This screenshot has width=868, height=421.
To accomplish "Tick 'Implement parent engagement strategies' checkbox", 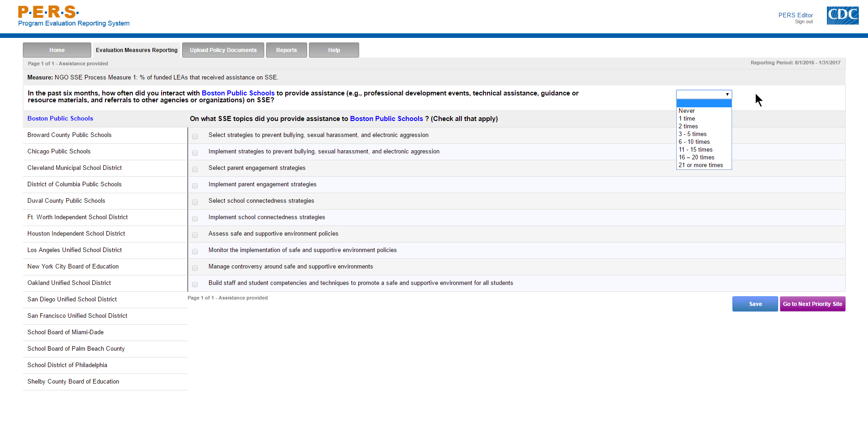I will point(195,185).
